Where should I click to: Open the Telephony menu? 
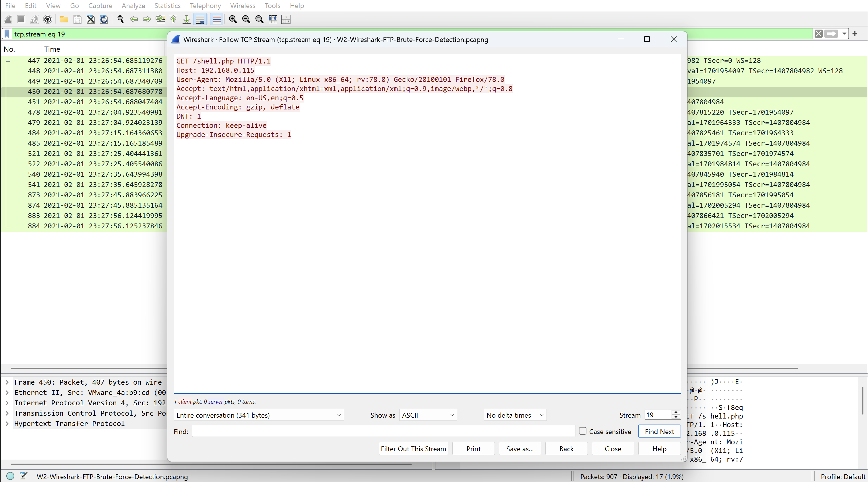[205, 6]
